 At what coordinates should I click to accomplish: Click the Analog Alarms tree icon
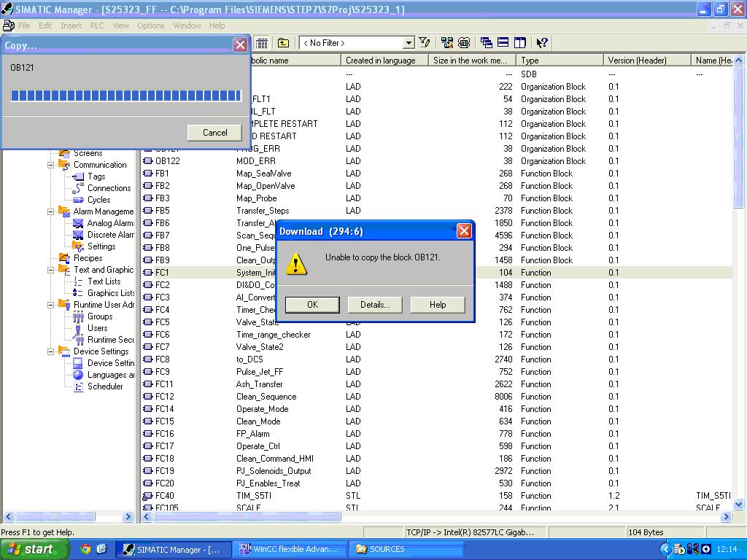point(78,223)
